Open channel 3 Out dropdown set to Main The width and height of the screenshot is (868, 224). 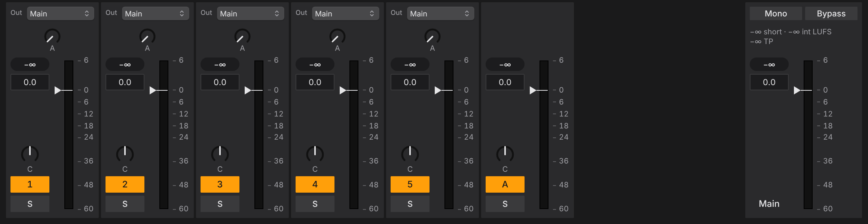click(x=250, y=14)
